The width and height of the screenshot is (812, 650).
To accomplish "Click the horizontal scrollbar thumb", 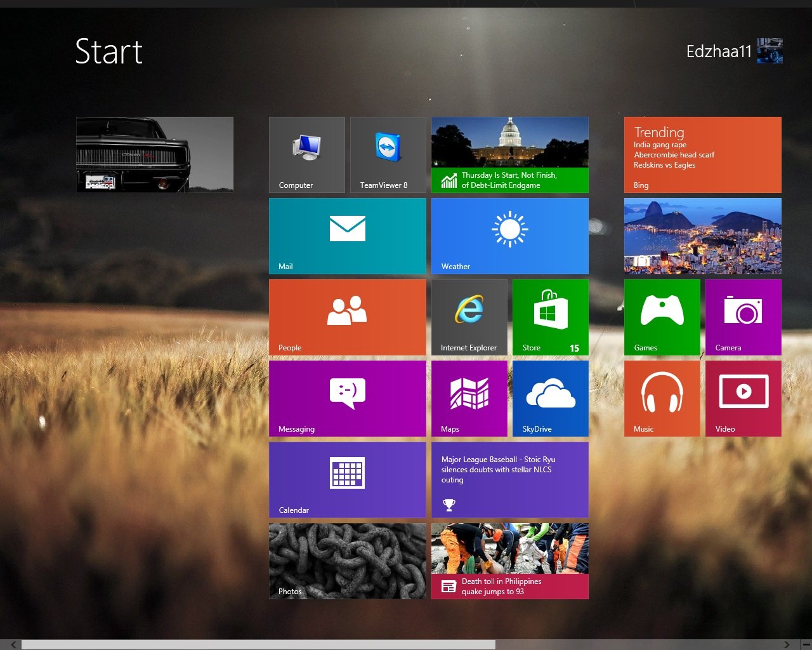I will click(258, 645).
